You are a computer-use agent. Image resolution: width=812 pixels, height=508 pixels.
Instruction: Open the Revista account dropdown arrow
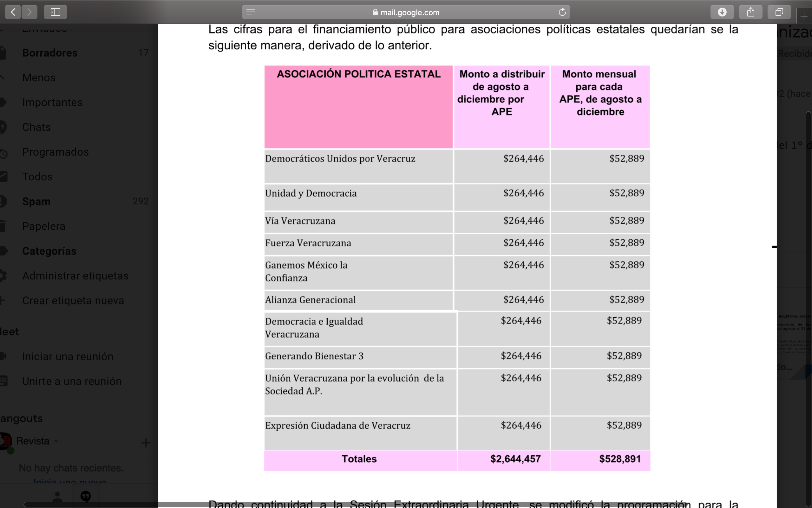tap(56, 441)
